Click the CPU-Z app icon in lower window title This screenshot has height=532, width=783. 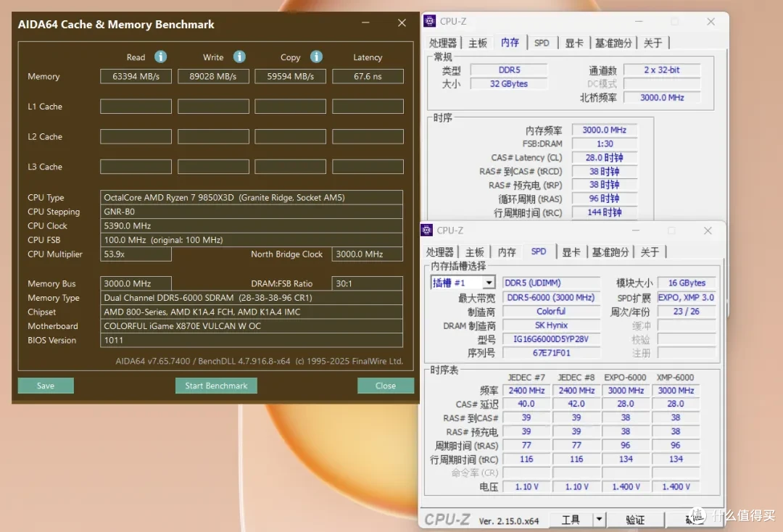point(426,230)
